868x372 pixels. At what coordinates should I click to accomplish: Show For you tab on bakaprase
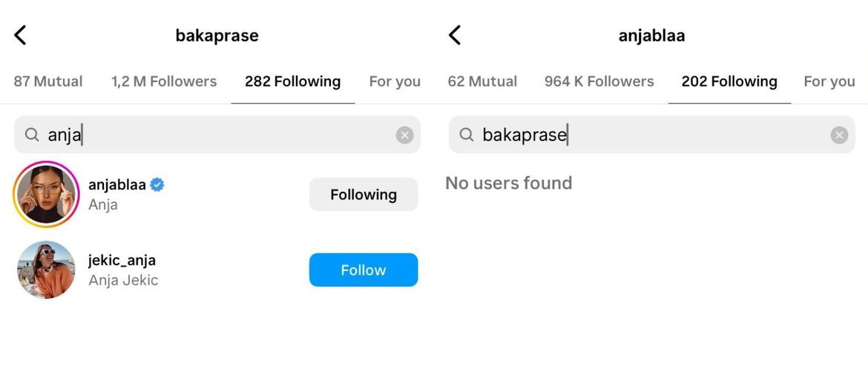point(395,82)
